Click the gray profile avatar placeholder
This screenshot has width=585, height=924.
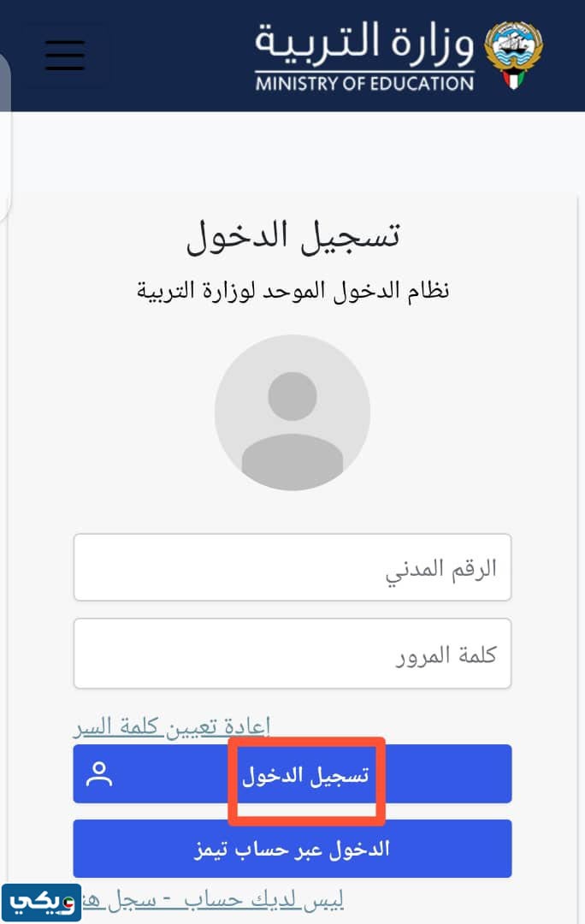(292, 412)
